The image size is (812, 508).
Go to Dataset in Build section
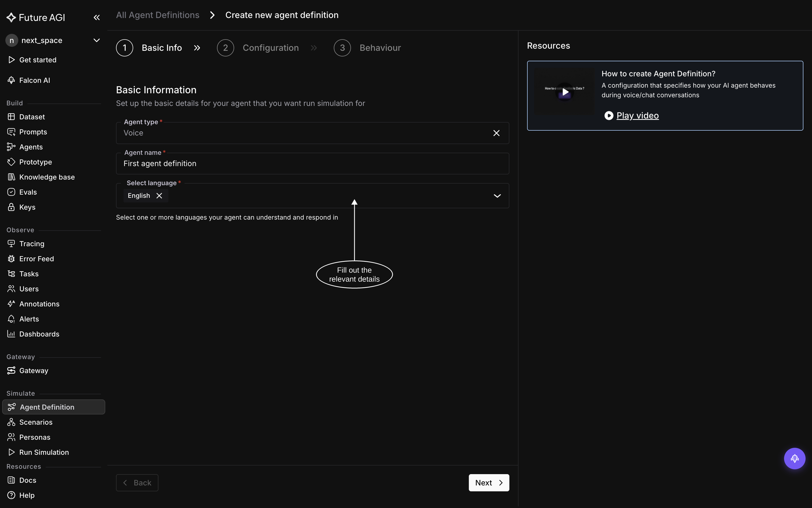[x=32, y=117]
